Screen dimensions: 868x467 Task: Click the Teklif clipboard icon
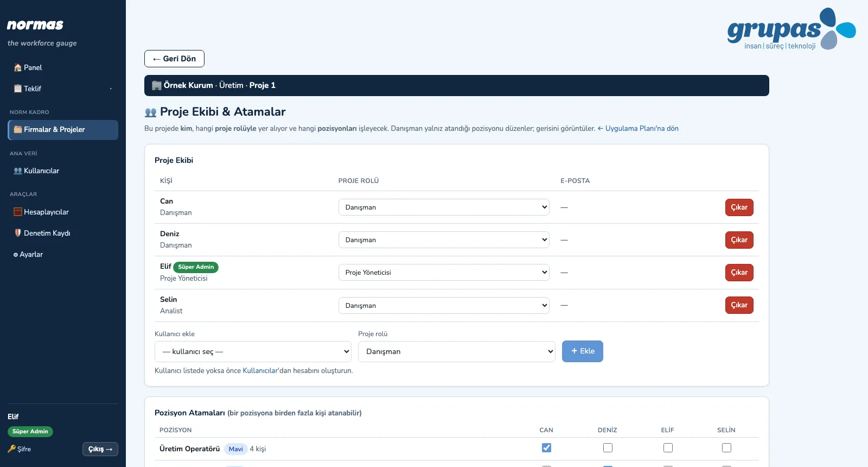click(x=18, y=89)
